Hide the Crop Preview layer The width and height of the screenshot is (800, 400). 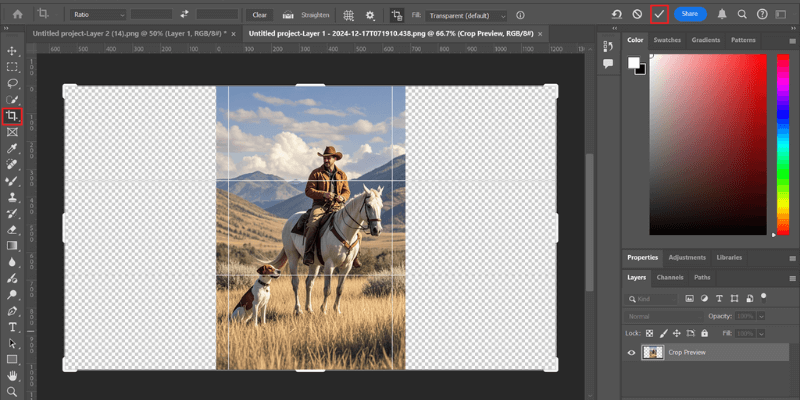point(631,352)
